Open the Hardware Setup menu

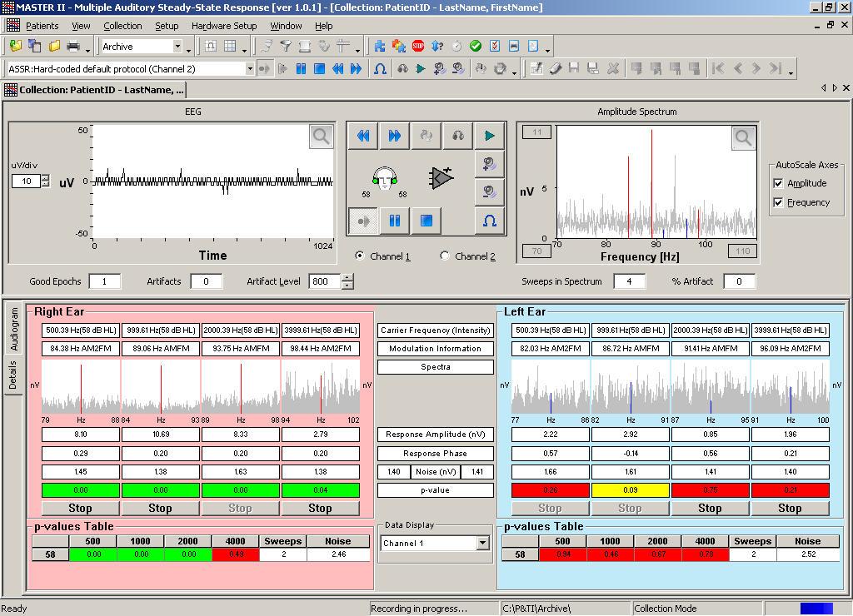[x=224, y=26]
